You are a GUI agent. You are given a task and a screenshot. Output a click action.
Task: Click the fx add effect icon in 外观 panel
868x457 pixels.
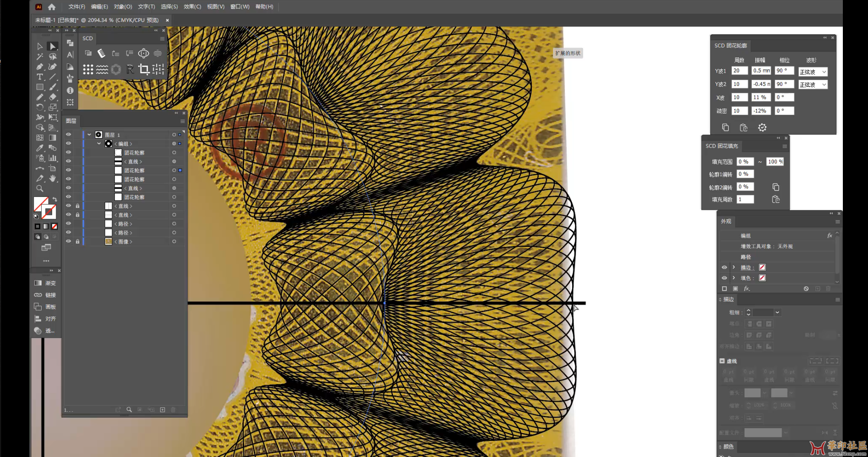(x=746, y=289)
